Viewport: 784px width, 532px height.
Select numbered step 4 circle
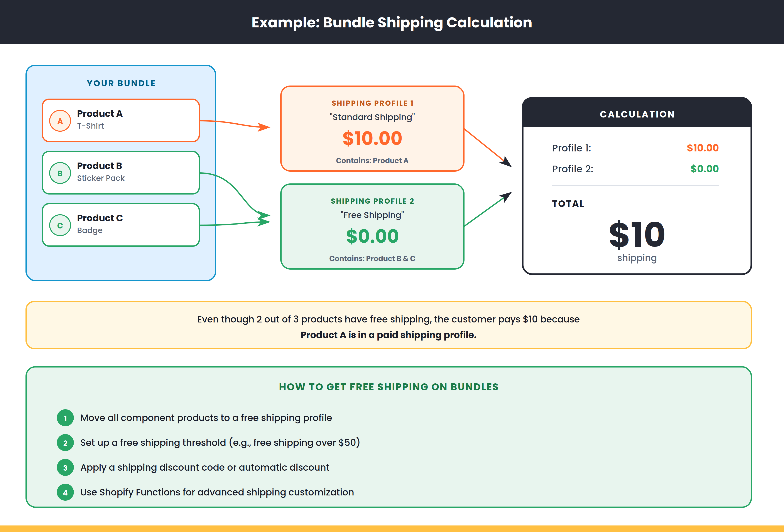pos(65,493)
